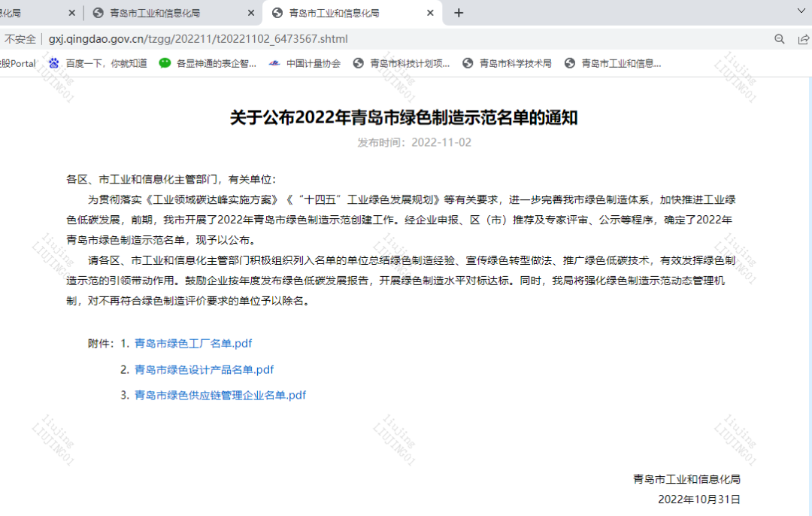This screenshot has width=812, height=516.
Task: Click the globe favicon on middle tab
Action: click(x=98, y=13)
